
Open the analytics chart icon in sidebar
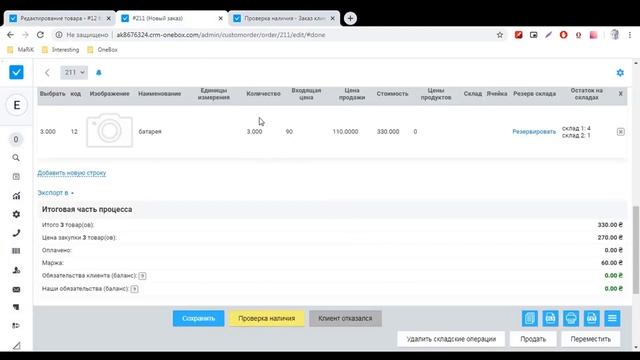click(x=16, y=196)
